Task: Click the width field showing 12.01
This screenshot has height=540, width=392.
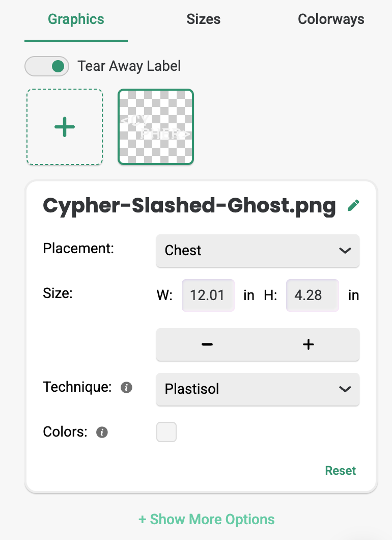Action: 208,295
